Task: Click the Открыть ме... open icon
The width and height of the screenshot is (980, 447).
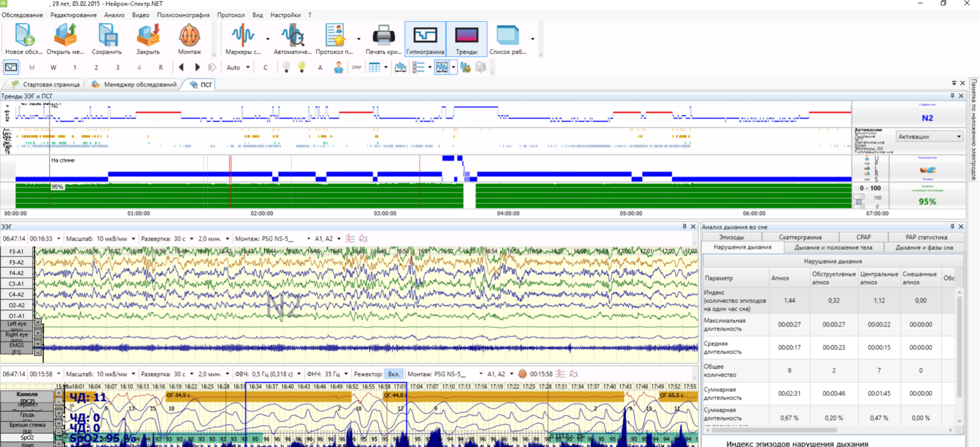Action: click(65, 35)
